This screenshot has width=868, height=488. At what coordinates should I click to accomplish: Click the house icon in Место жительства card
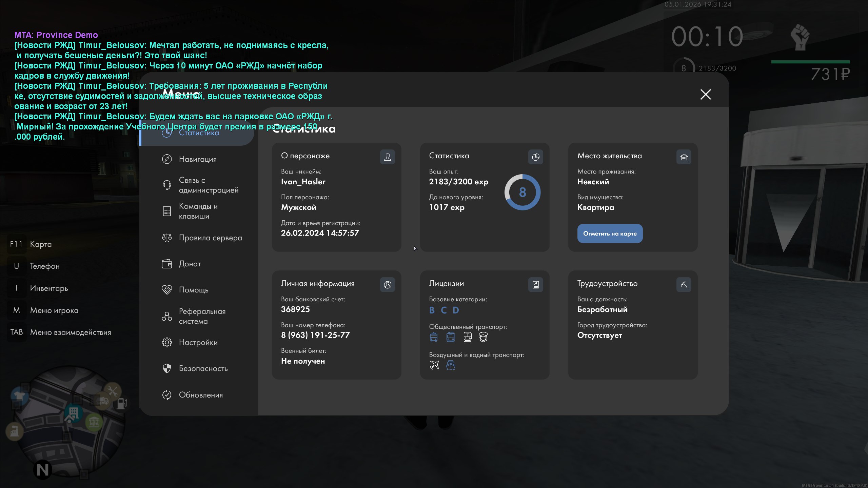[684, 157]
